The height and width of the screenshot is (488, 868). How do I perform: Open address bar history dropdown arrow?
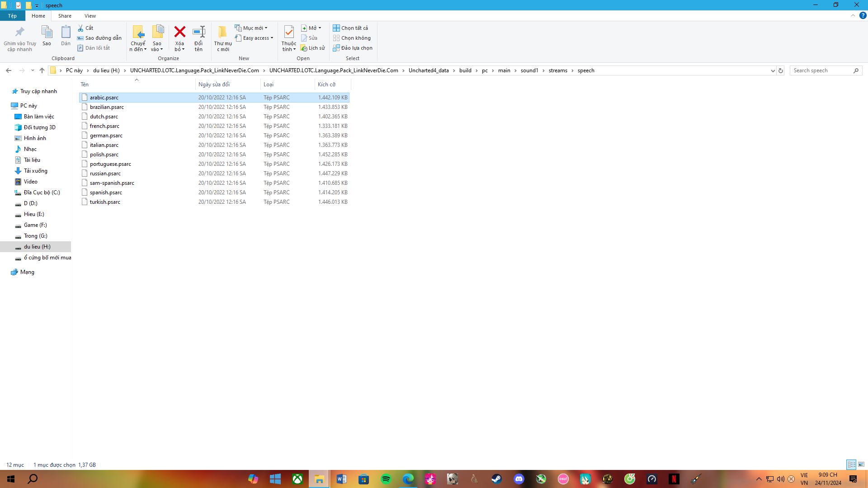pyautogui.click(x=772, y=70)
